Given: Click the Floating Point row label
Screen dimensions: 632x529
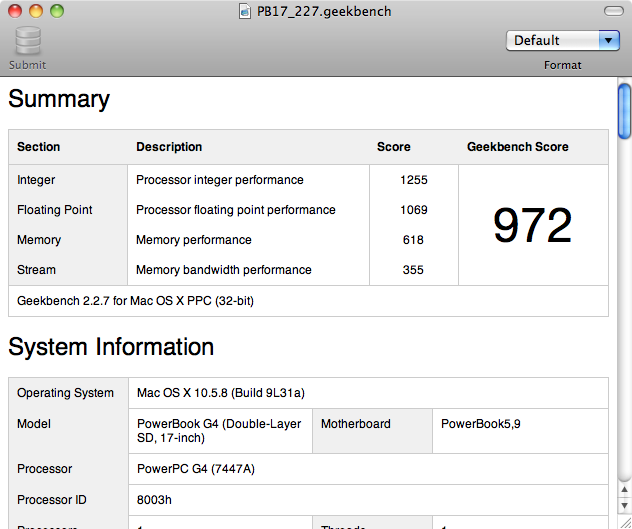Looking at the screenshot, I should click(54, 210).
